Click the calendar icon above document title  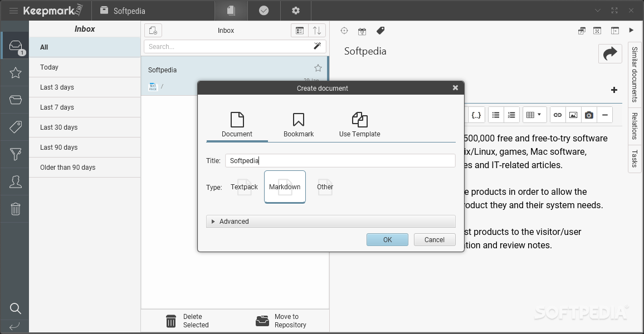point(362,31)
